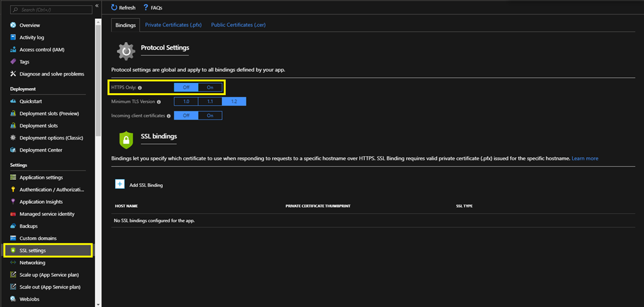Set Incoming client certificates to On
644x307 pixels.
click(210, 116)
